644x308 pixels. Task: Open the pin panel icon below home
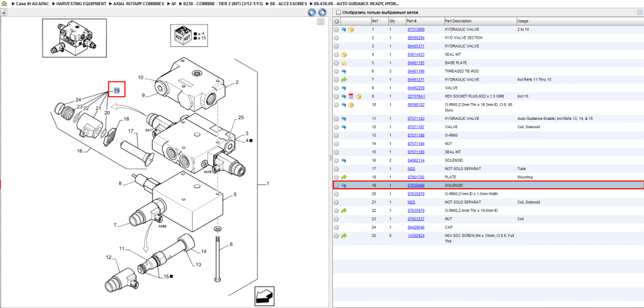[4, 13]
